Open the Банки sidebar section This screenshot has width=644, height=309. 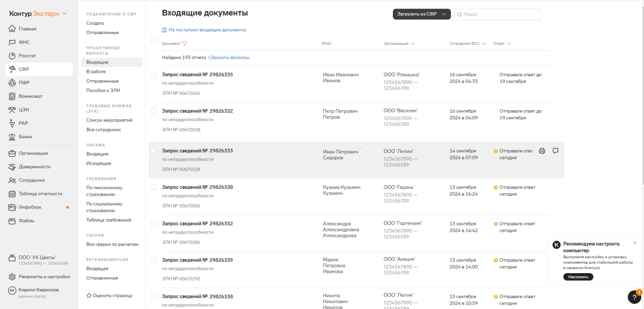tap(25, 137)
